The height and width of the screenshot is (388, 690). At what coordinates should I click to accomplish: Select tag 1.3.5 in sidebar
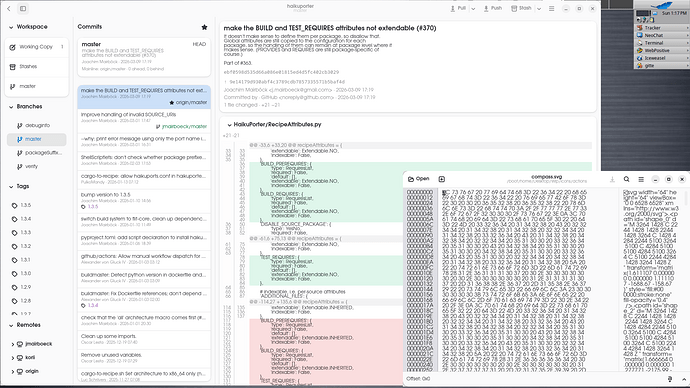(x=37, y=205)
